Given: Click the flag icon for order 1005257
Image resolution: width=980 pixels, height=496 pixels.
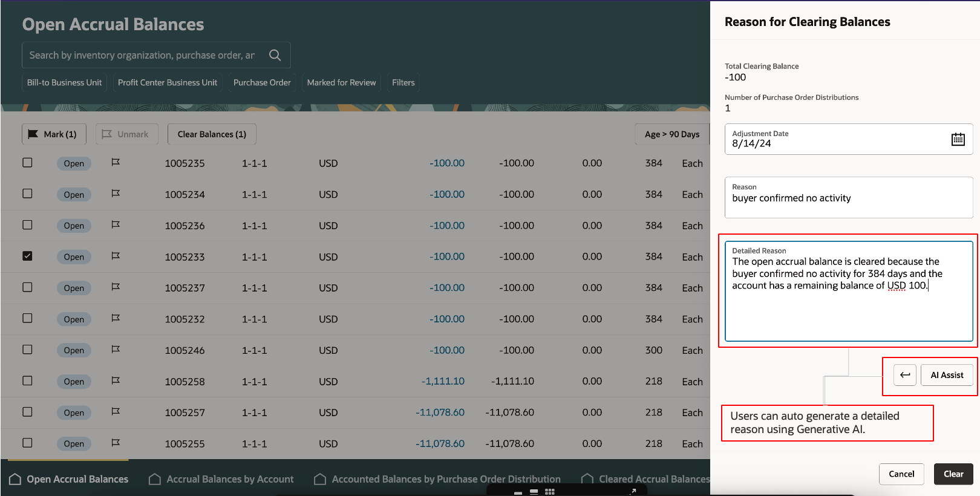Looking at the screenshot, I should [116, 411].
